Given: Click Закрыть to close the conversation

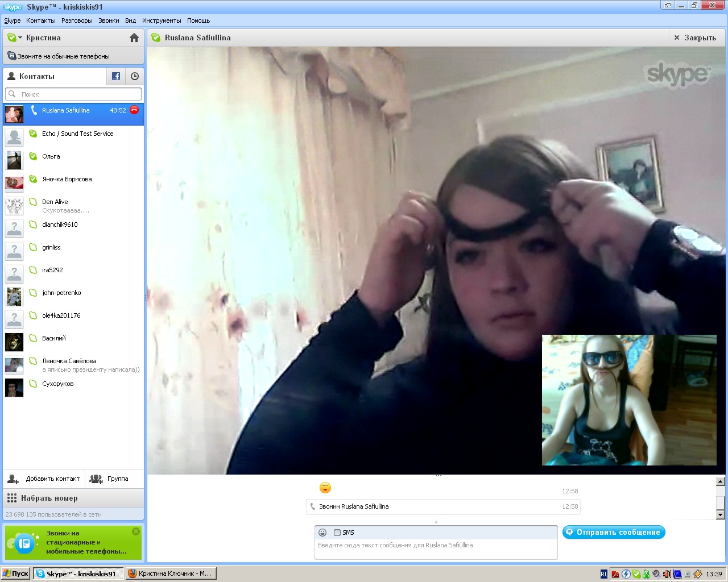Looking at the screenshot, I should tap(695, 38).
